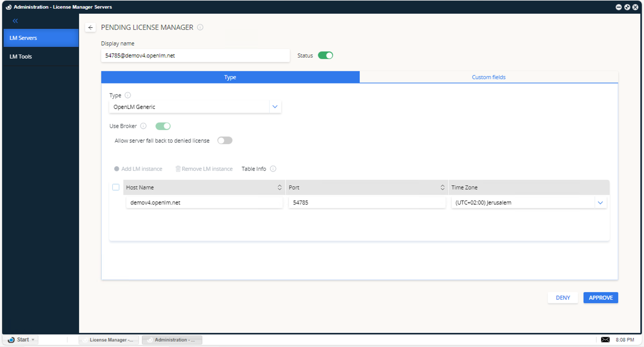Collapse sidebar with double chevron icon
Image resolution: width=644 pixels, height=347 pixels.
[x=15, y=21]
